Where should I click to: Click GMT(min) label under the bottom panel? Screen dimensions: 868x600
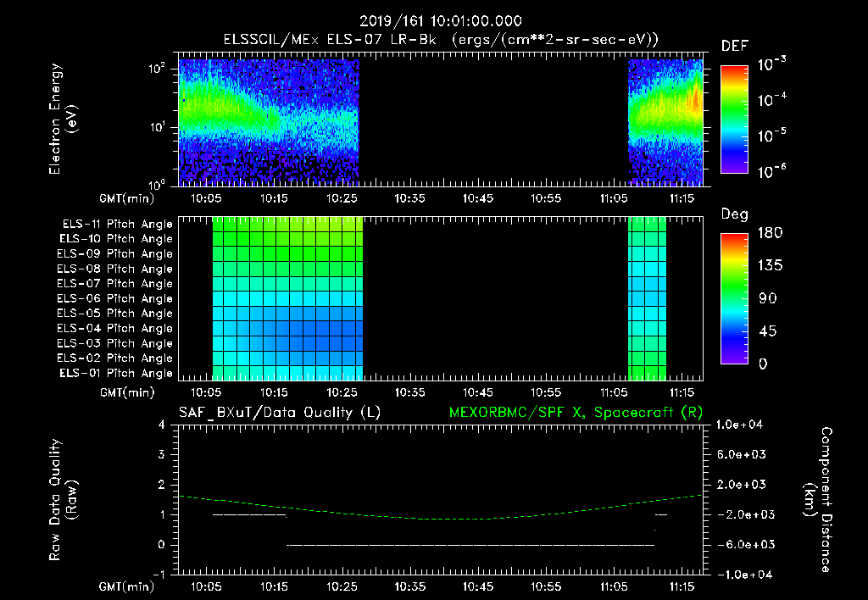click(127, 586)
